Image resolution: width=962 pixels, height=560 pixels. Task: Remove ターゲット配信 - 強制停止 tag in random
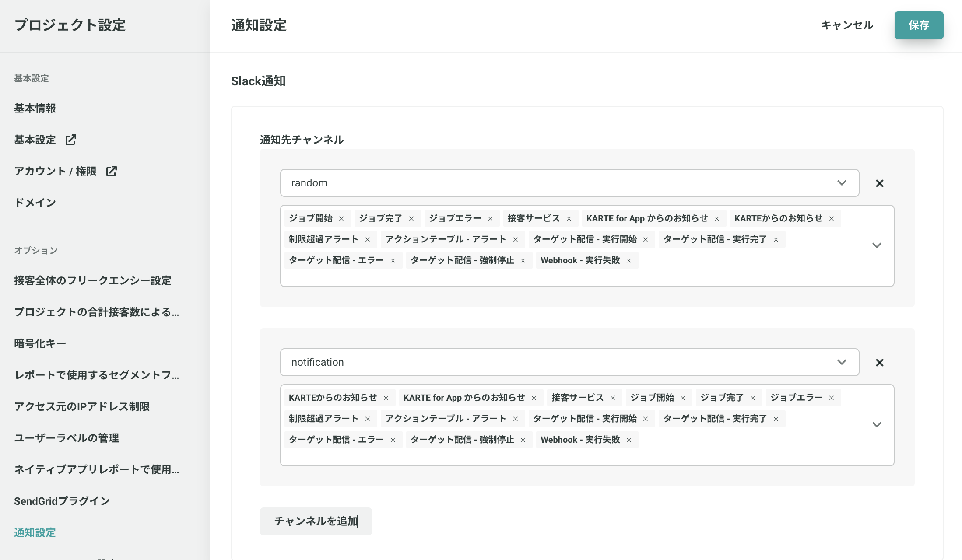523,261
